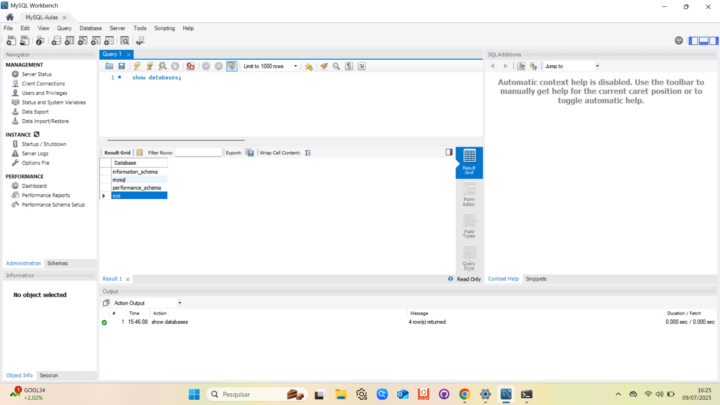Click Create new schema toolbar icon
This screenshot has height=405, width=720.
(56, 41)
